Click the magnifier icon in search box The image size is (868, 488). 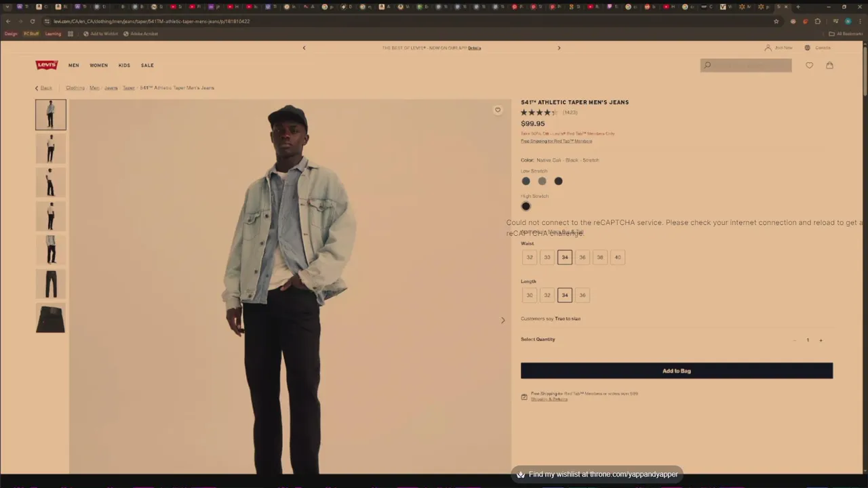[707, 65]
